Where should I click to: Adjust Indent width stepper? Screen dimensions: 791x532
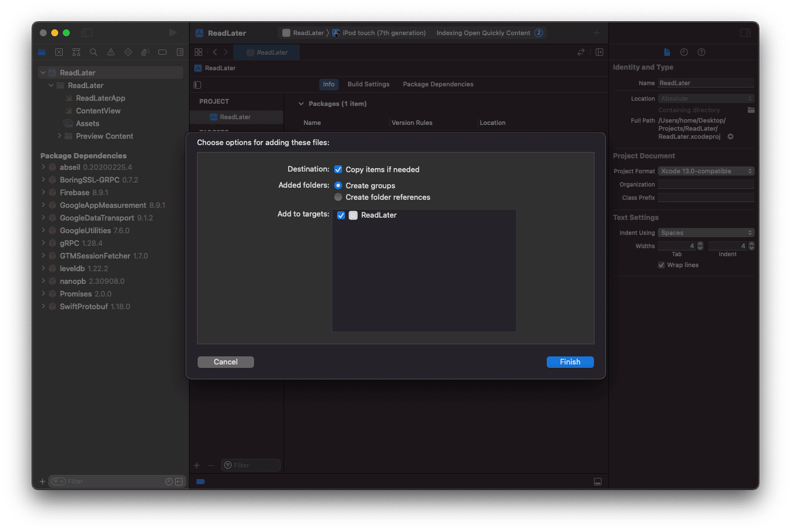[x=751, y=246]
